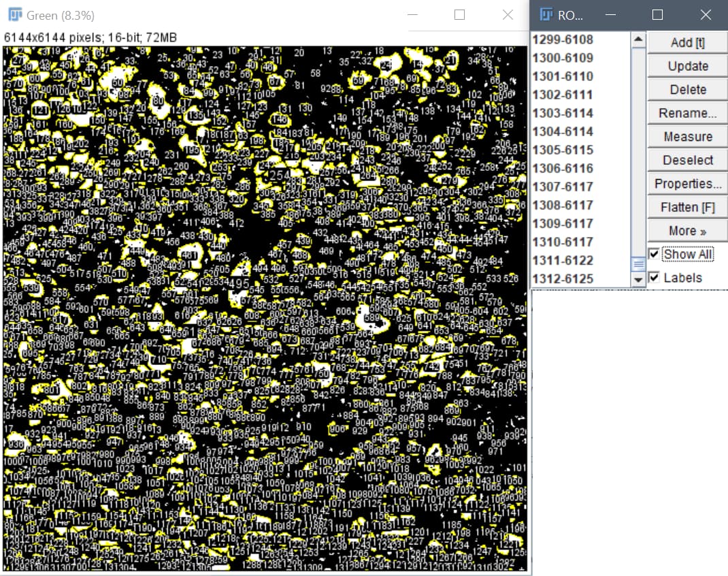
Task: Click the scrollbar down arrow in ROI list
Action: 638,279
